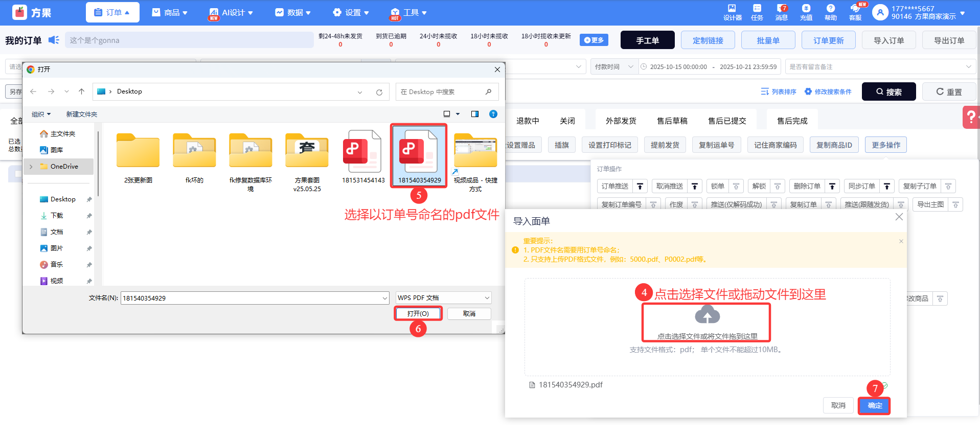Expand the OneDrive tree node

[x=31, y=167]
